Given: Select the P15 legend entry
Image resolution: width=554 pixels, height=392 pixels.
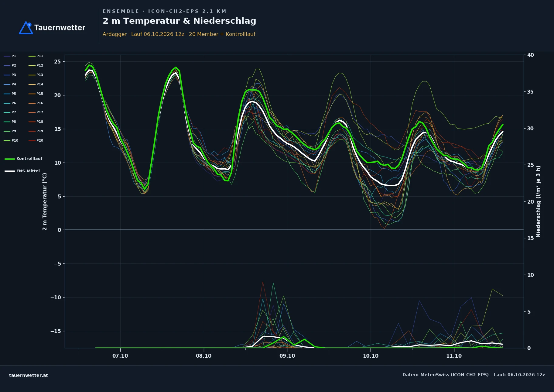Looking at the screenshot, I should (x=36, y=94).
